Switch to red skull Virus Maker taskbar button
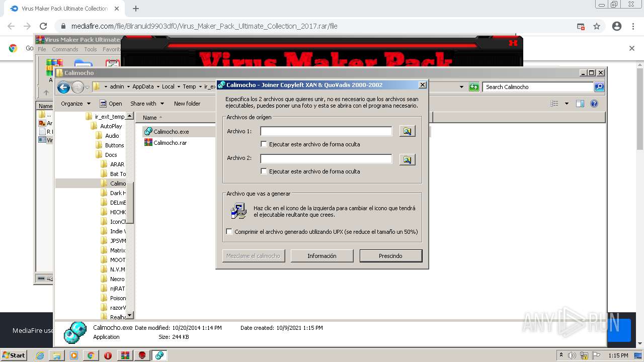This screenshot has height=362, width=644. pyautogui.click(x=142, y=355)
